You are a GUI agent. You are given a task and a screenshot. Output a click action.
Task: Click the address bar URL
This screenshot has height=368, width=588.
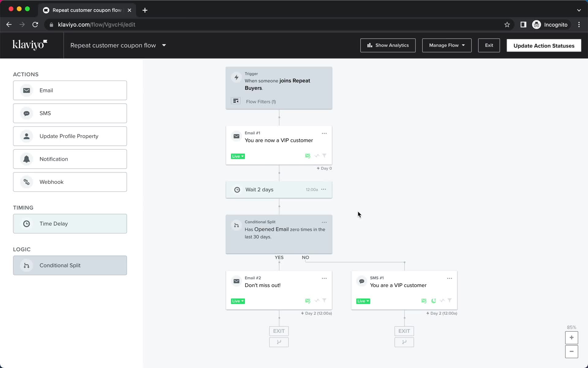(96, 25)
